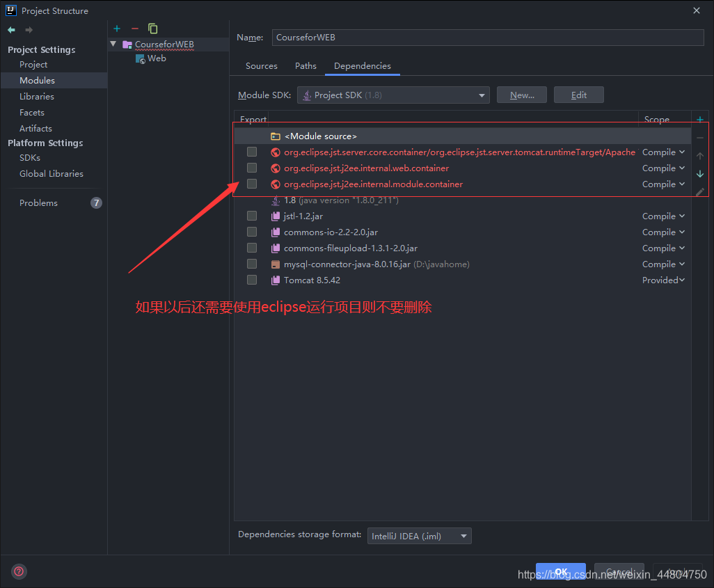The image size is (714, 588).
Task: Add a dependency with the plus icon
Action: pos(700,120)
